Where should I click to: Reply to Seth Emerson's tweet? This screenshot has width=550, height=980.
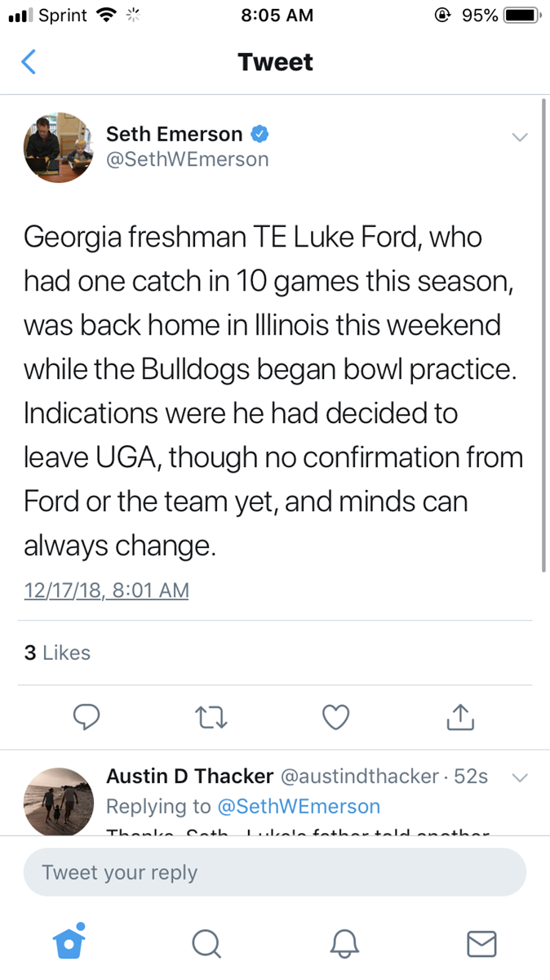click(x=86, y=716)
